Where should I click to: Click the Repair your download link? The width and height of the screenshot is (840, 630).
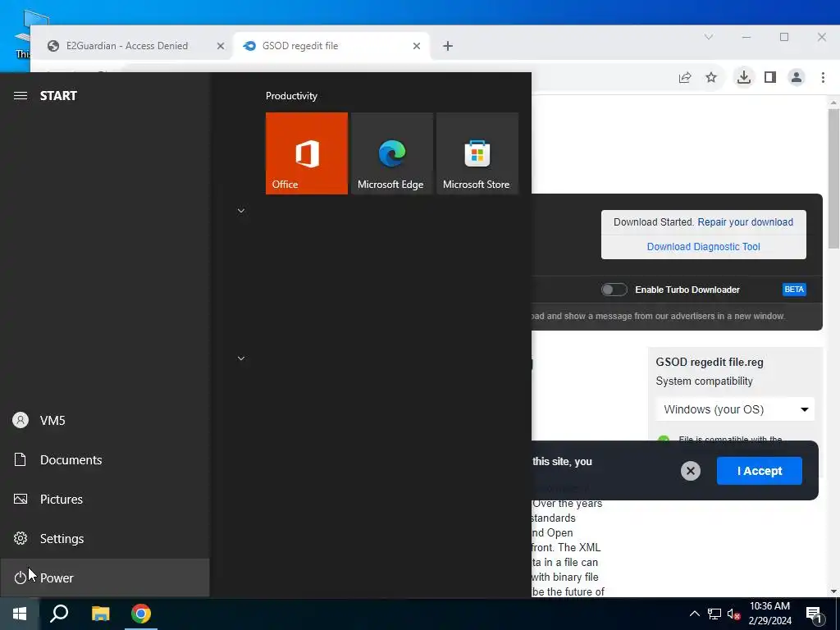745,221
